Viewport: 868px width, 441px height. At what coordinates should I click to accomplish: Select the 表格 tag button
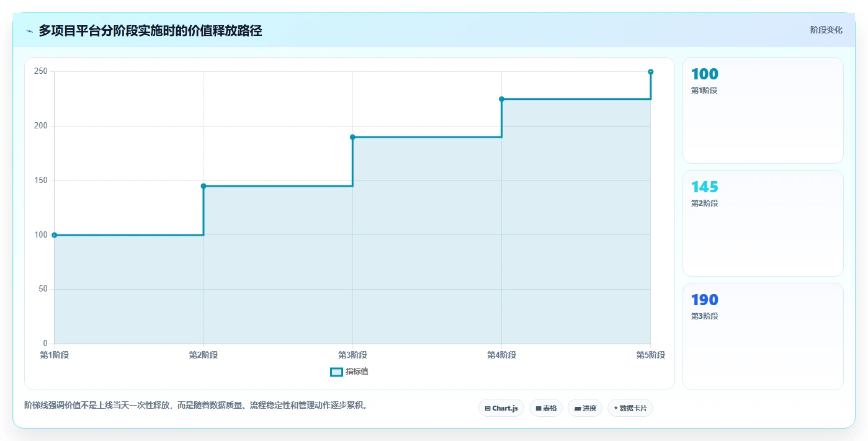pos(546,408)
